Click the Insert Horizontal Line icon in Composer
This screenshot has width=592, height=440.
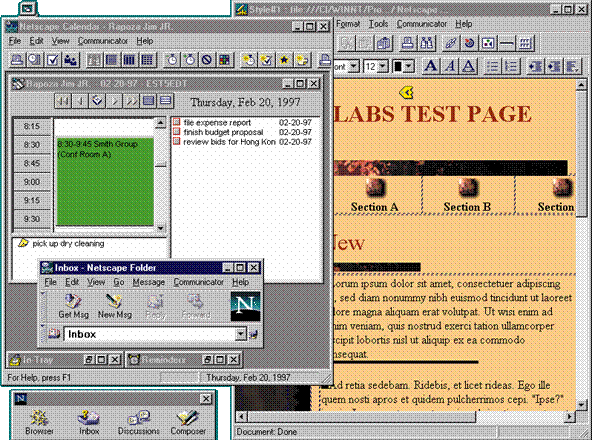[506, 43]
